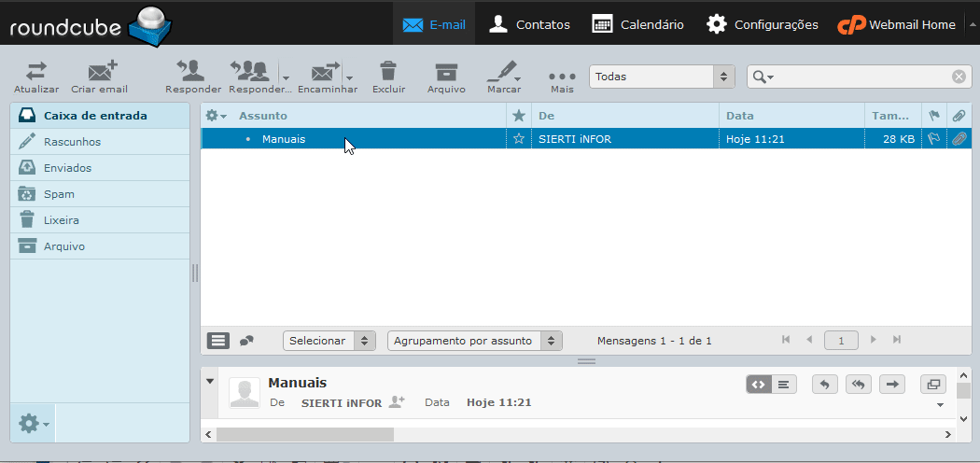Open the Lixeira folder
The height and width of the screenshot is (463, 980).
pyautogui.click(x=100, y=220)
